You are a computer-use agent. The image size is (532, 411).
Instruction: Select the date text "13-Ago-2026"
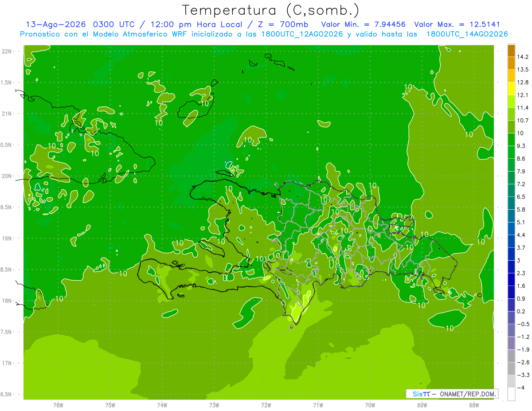[x=55, y=24]
